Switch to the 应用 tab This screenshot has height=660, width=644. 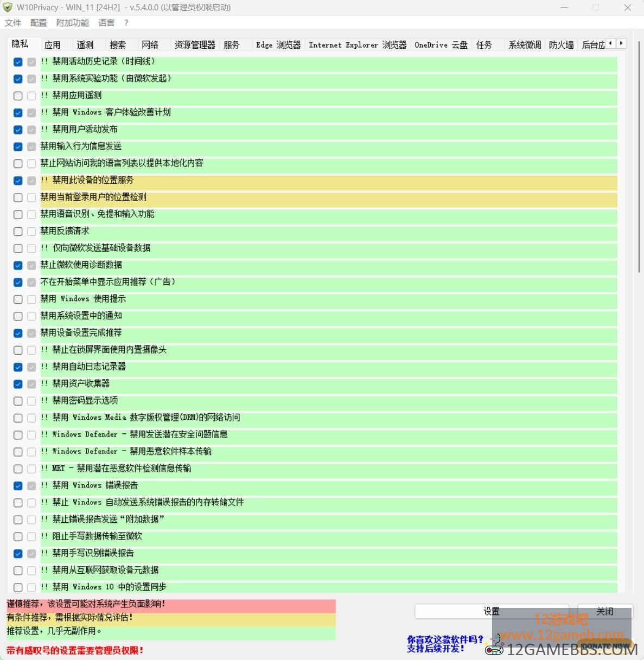(53, 45)
